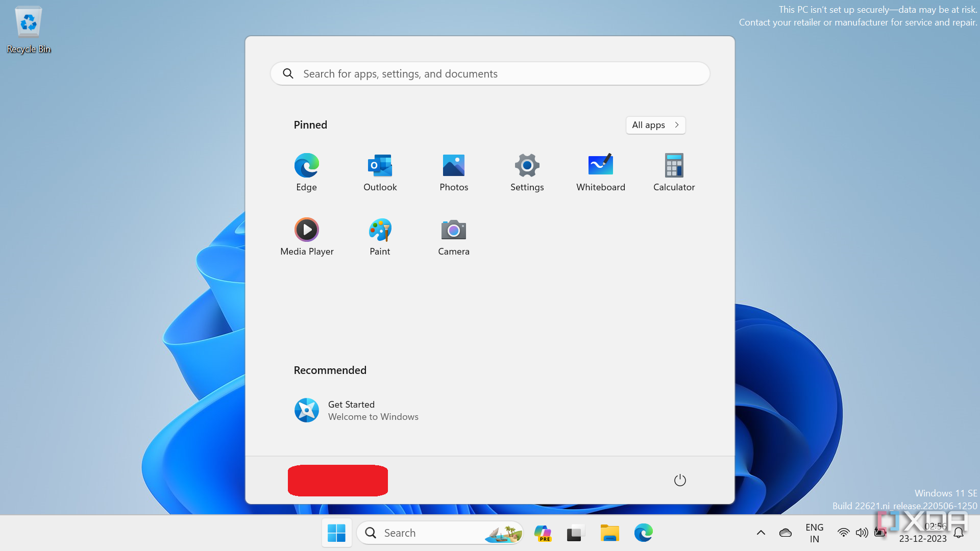Open the Calculator app
This screenshot has height=551, width=980.
coord(674,172)
